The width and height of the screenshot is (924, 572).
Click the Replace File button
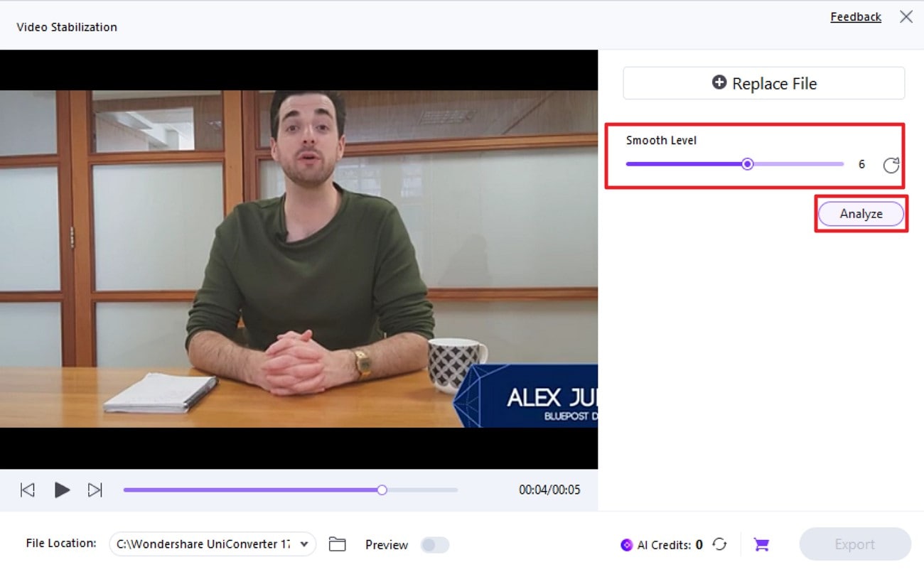[763, 83]
